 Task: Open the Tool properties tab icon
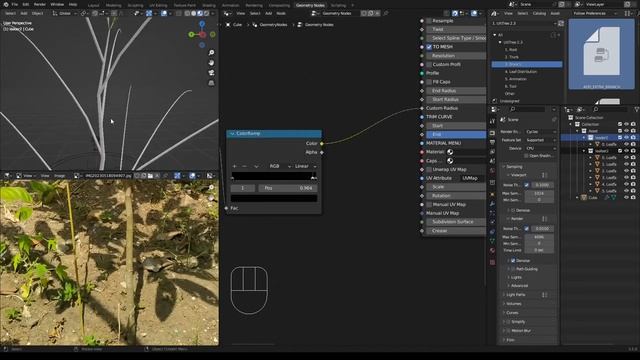point(492,121)
